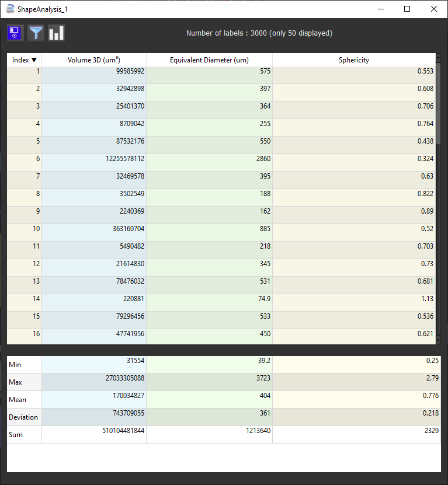Click max volume value 27033305088
Viewport: 448px width, 485px height.
tap(94, 382)
